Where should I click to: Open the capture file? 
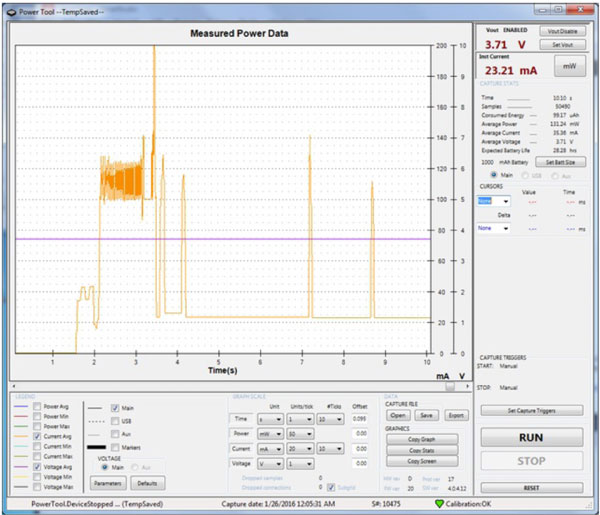click(398, 415)
